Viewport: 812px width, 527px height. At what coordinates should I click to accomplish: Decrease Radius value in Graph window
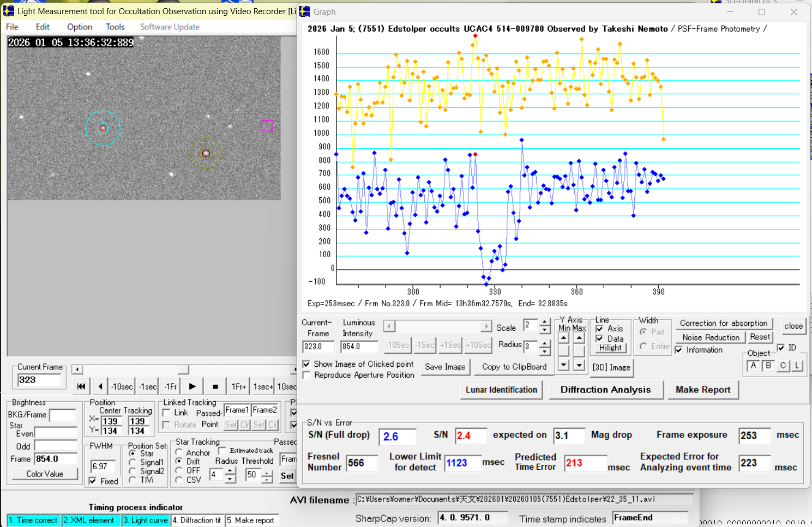coord(545,350)
